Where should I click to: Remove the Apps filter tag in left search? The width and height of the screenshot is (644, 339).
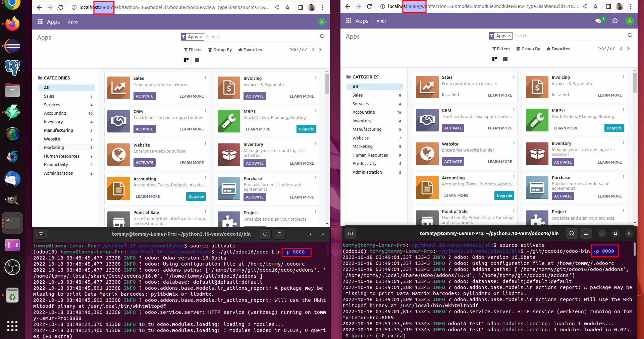201,37
